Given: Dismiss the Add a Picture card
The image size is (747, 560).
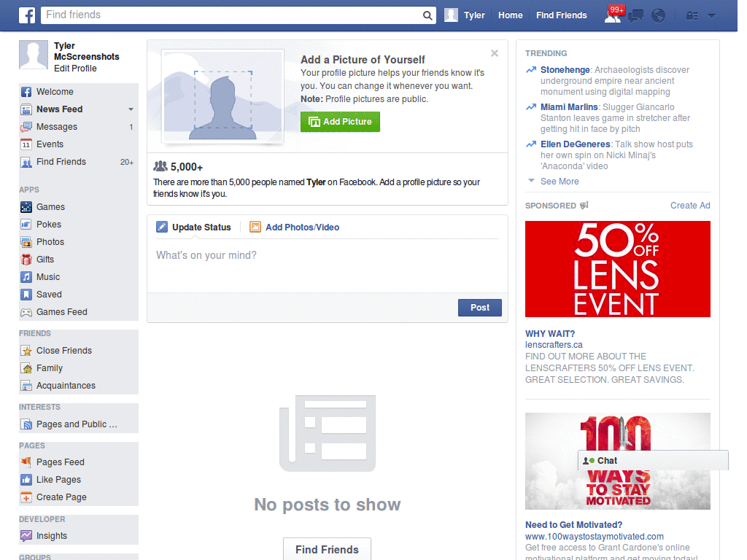Looking at the screenshot, I should tap(495, 53).
